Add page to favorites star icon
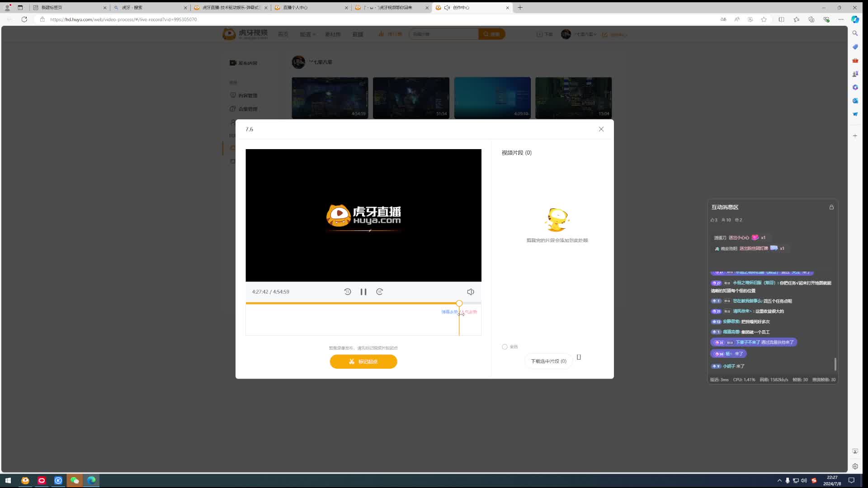This screenshot has height=488, width=868. pyautogui.click(x=764, y=19)
